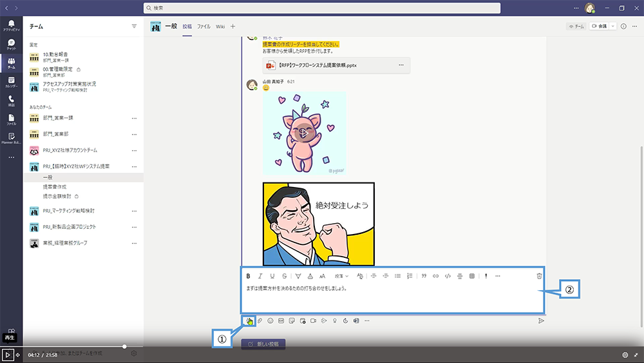The height and width of the screenshot is (363, 644).
Task: Click the Stream play-triangle icon in compose bar
Action: click(324, 320)
